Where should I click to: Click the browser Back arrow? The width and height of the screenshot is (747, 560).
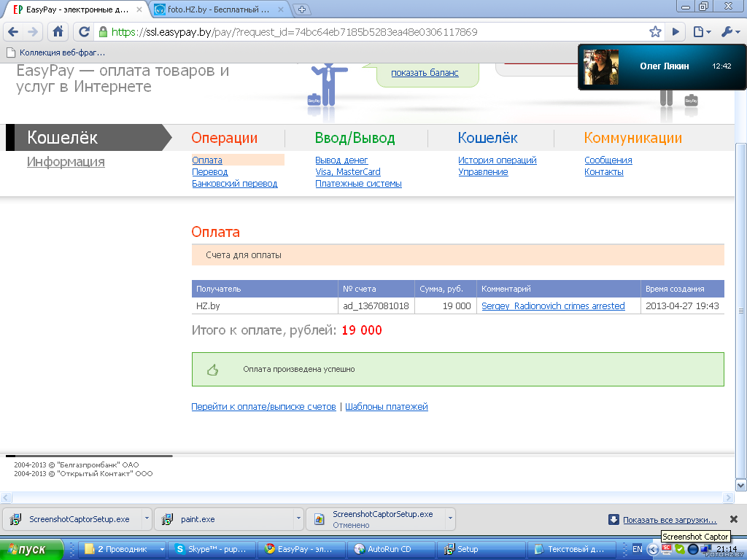pyautogui.click(x=13, y=32)
